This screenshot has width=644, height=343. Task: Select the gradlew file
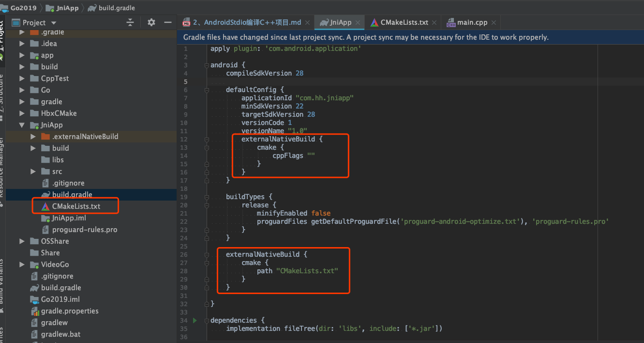54,323
